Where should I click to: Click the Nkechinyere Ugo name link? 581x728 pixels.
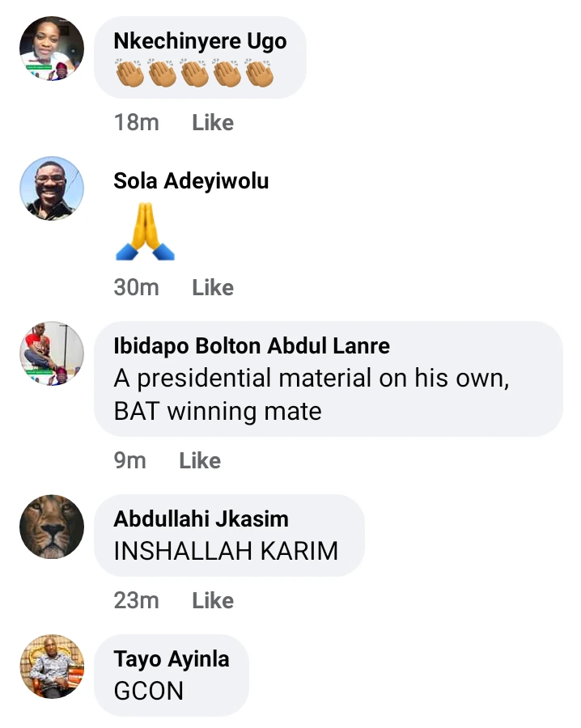click(x=200, y=40)
